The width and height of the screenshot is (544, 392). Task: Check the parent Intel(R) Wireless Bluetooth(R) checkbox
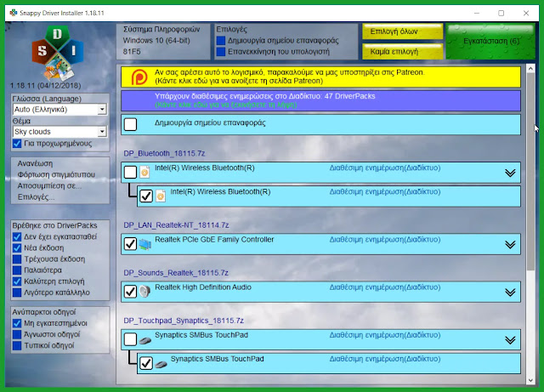(x=130, y=172)
